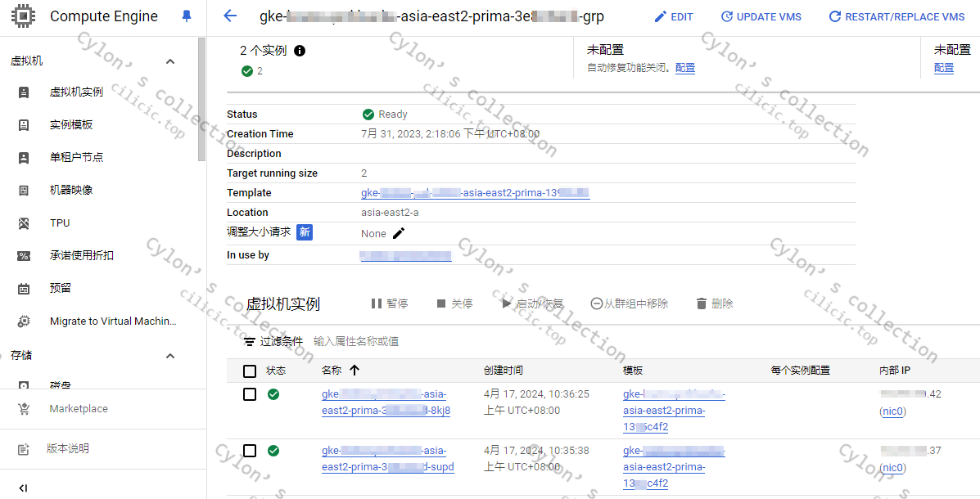The image size is (980, 499).
Task: Open 虚拟机实例 in the sidebar
Action: [76, 92]
